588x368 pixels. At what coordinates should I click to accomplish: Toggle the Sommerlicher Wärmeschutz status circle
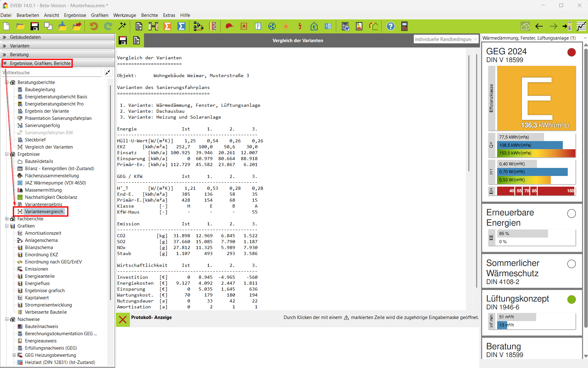click(571, 264)
